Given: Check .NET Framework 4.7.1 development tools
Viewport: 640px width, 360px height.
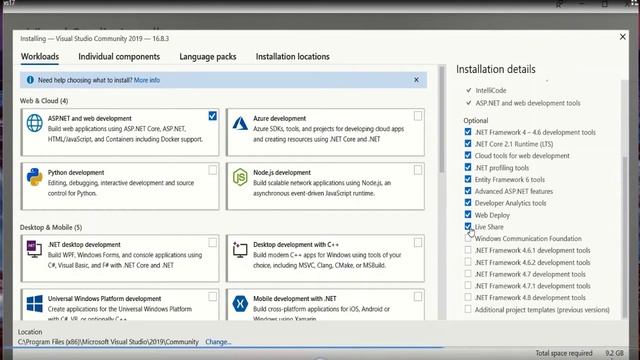Looking at the screenshot, I should 468,286.
